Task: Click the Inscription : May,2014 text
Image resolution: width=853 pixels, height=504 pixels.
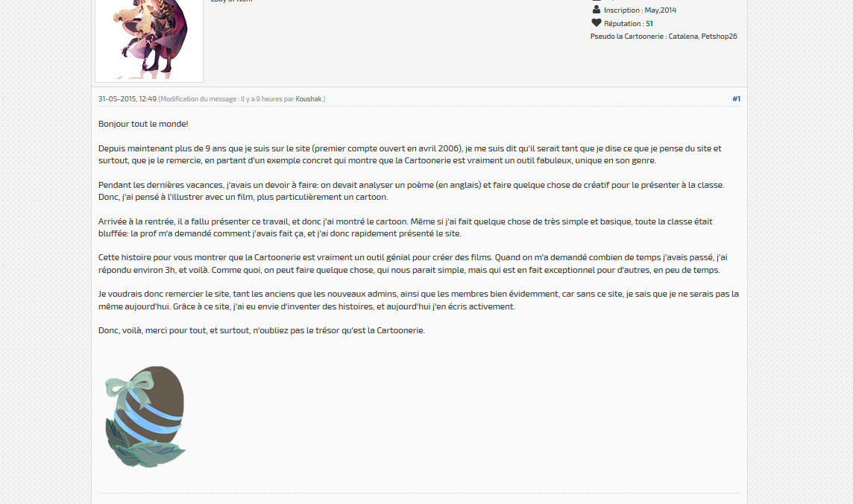Action: click(x=640, y=10)
